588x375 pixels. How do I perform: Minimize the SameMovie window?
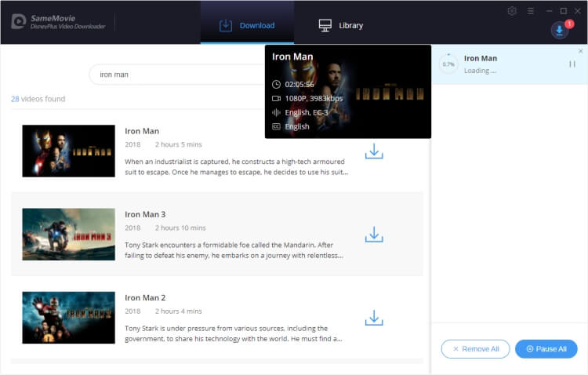[x=549, y=11]
